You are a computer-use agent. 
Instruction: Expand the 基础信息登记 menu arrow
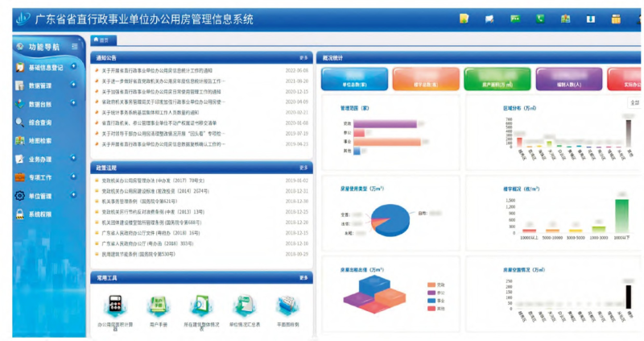tap(74, 67)
